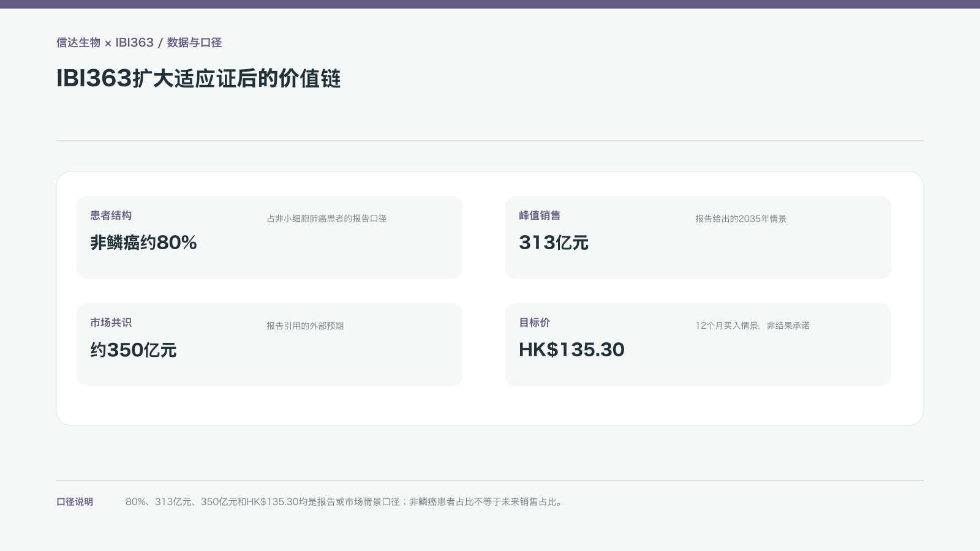Click the 患者结构 card label

pos(111,216)
